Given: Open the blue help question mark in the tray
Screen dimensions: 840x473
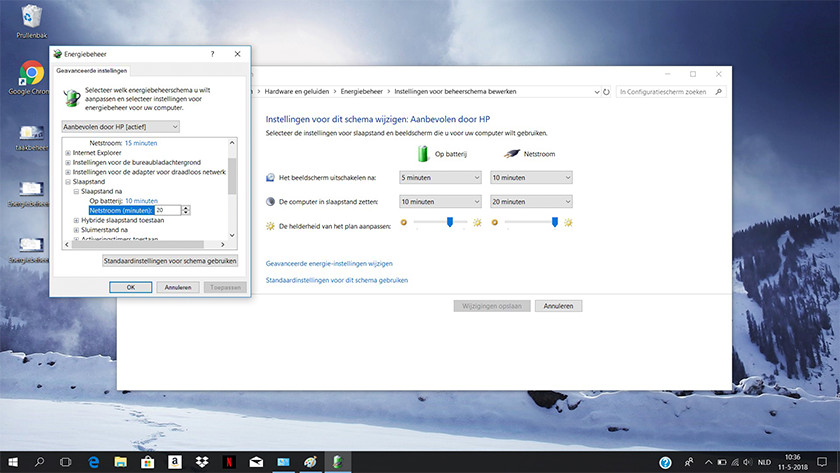Looking at the screenshot, I should 665,462.
